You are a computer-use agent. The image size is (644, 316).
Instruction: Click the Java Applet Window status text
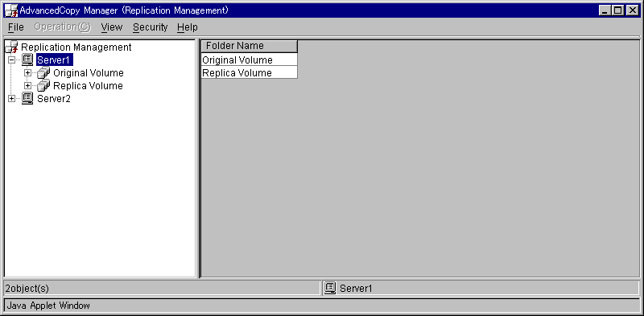click(x=48, y=306)
